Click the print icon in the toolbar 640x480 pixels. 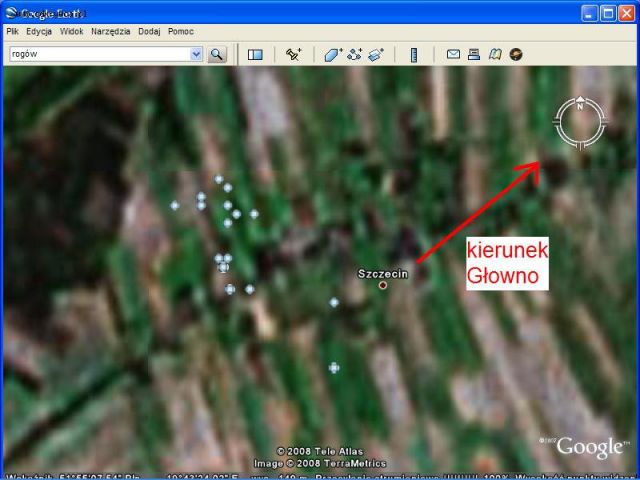click(x=474, y=54)
